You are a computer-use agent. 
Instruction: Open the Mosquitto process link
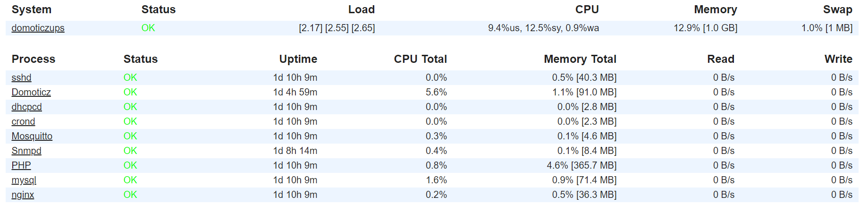tap(32, 136)
